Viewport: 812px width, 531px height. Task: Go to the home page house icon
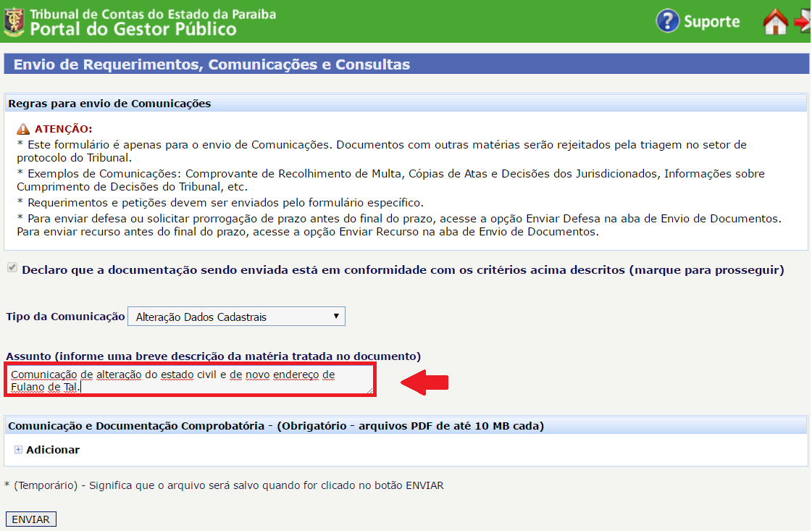click(x=775, y=22)
